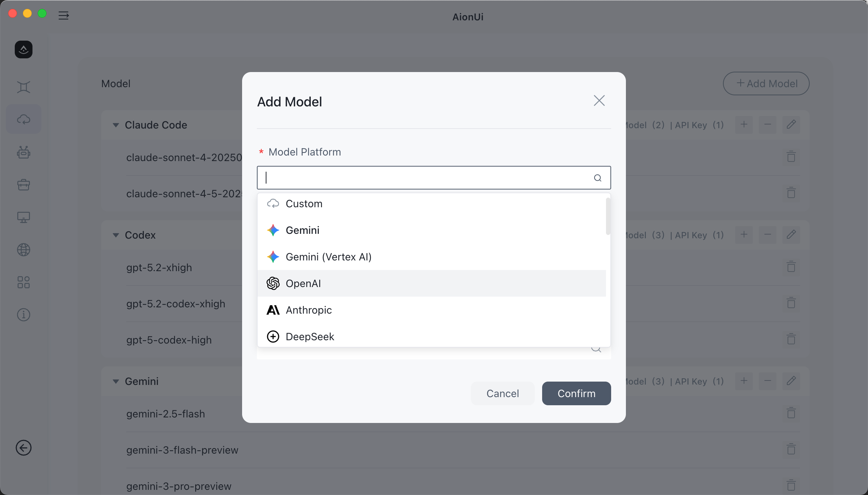This screenshot has height=495, width=868.
Task: Edit the Codex platform with pencil
Action: 791,235
